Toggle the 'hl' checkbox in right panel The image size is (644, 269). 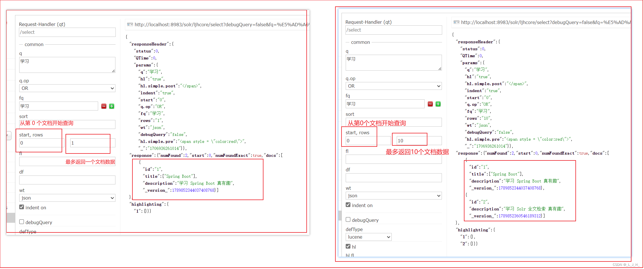coord(348,246)
